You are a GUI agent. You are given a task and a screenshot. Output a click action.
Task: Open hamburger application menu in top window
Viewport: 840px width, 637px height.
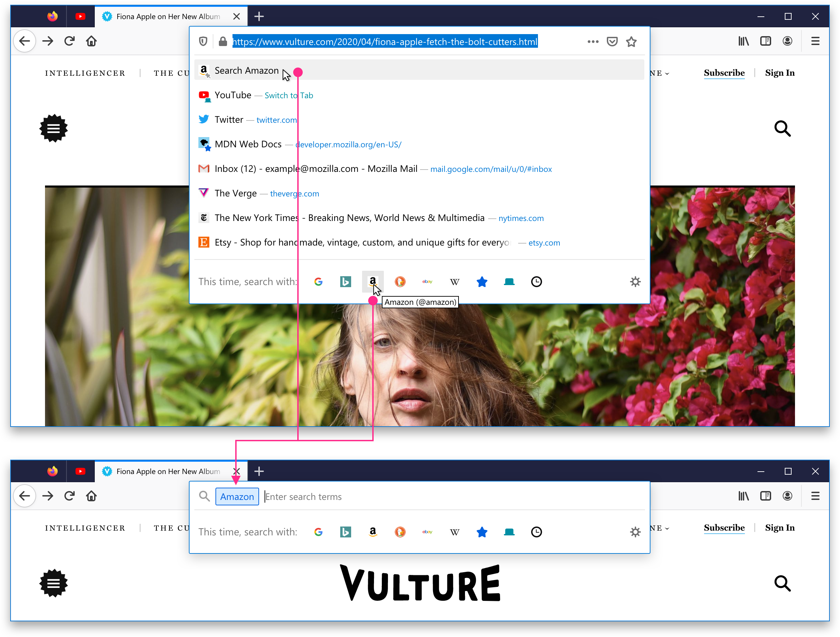point(815,41)
